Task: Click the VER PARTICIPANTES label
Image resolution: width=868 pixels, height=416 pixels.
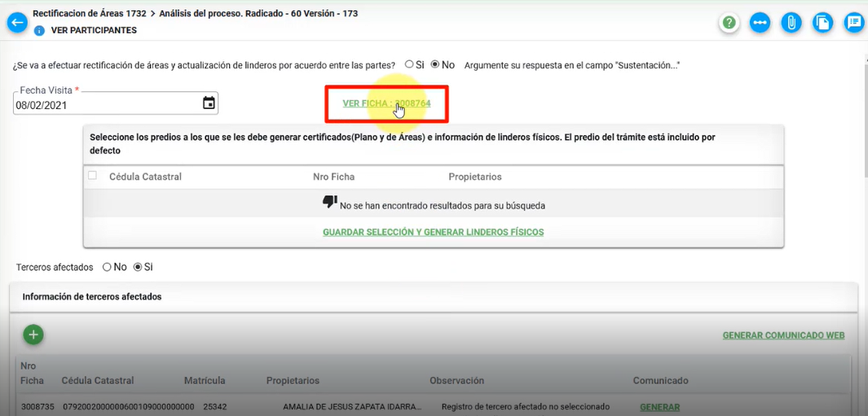Action: click(94, 31)
